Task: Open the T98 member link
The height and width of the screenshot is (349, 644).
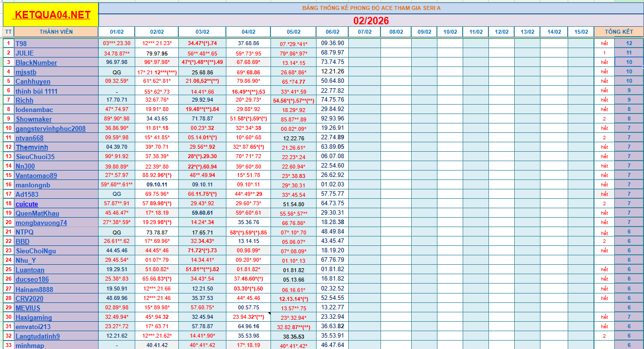Action: (x=21, y=44)
